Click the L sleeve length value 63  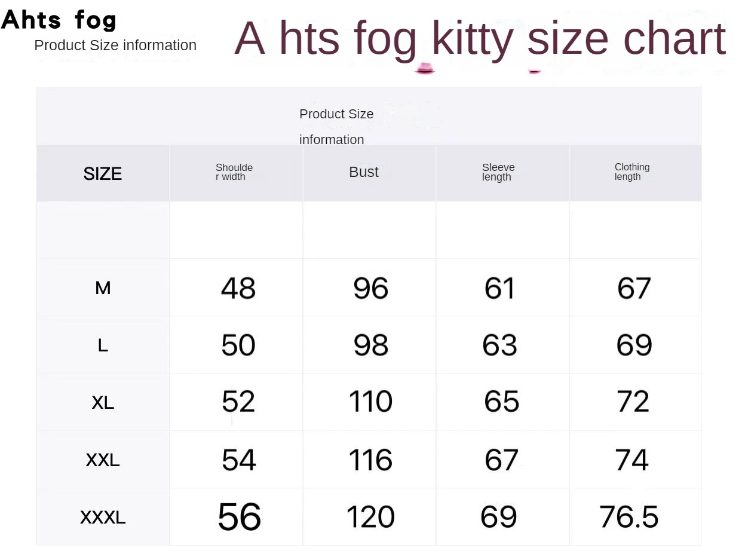coord(500,345)
